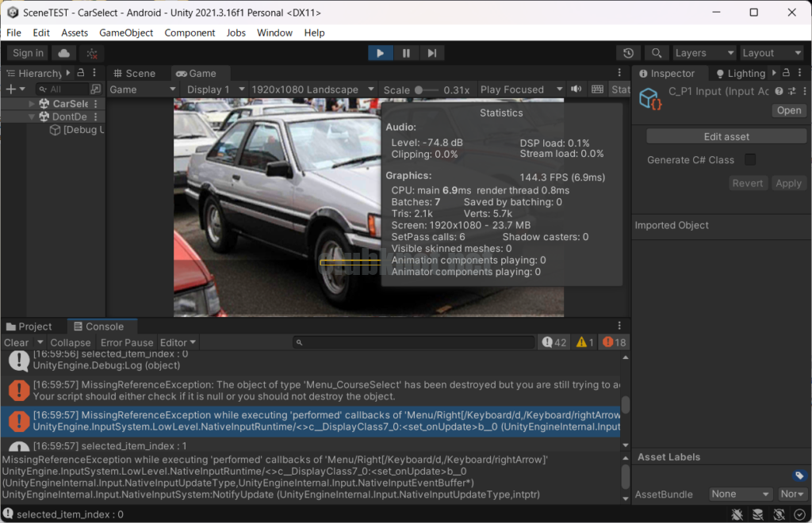Image resolution: width=812 pixels, height=523 pixels.
Task: Open the GameObject menu
Action: 126,32
